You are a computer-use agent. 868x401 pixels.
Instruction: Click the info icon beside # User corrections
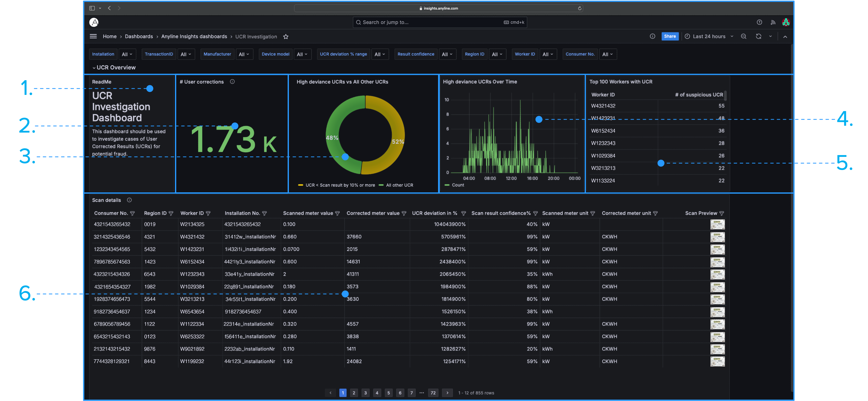pyautogui.click(x=232, y=82)
